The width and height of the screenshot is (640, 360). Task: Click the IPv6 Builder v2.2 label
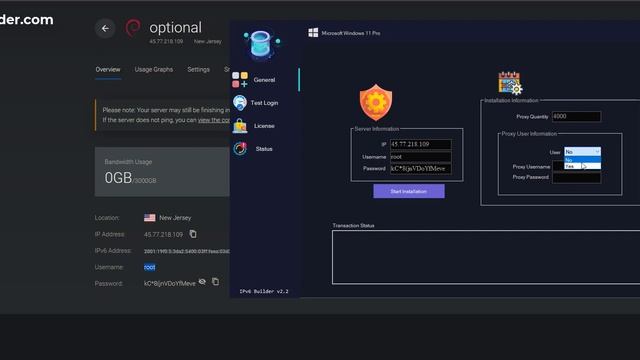pos(264,291)
